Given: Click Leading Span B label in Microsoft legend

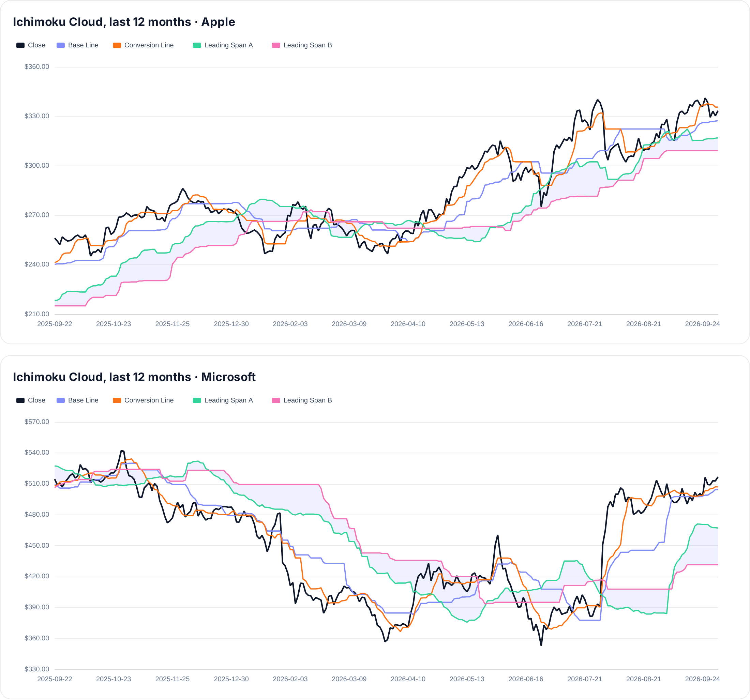Looking at the screenshot, I should coord(307,400).
